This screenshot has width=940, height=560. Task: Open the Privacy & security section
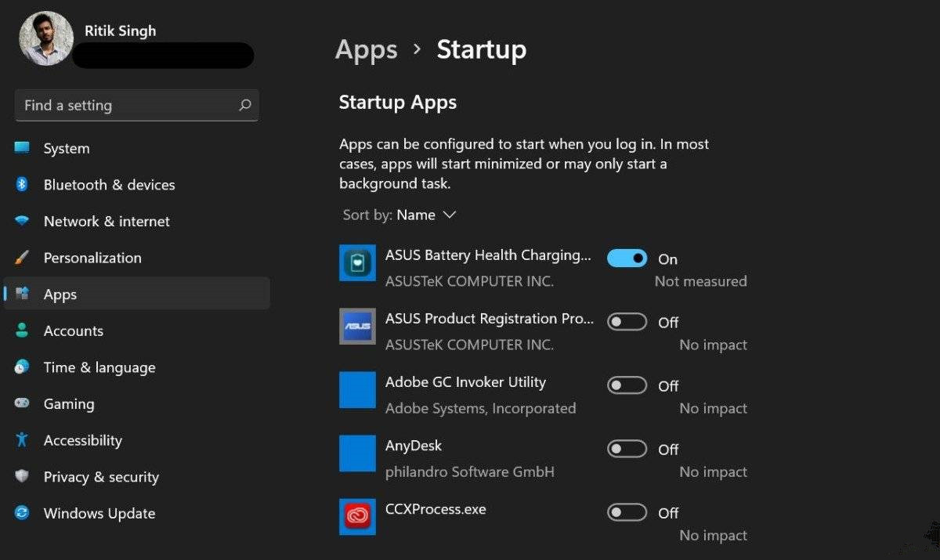point(102,476)
